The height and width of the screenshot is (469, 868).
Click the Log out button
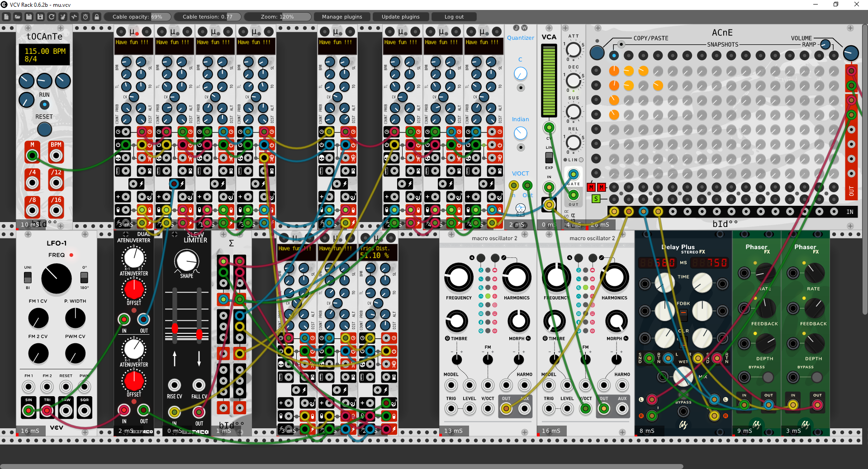click(454, 17)
